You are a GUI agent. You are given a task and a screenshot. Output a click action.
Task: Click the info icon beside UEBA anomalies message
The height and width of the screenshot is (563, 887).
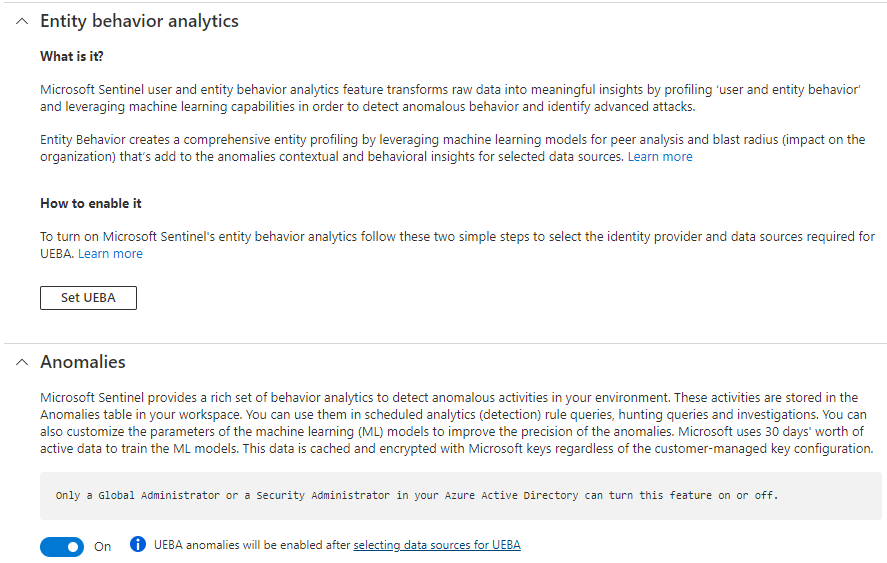pyautogui.click(x=138, y=545)
